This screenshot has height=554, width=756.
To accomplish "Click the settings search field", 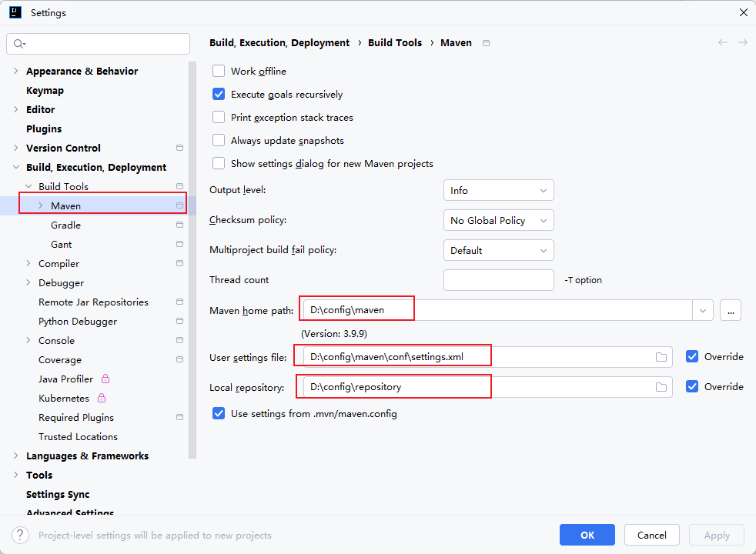I will [x=99, y=44].
